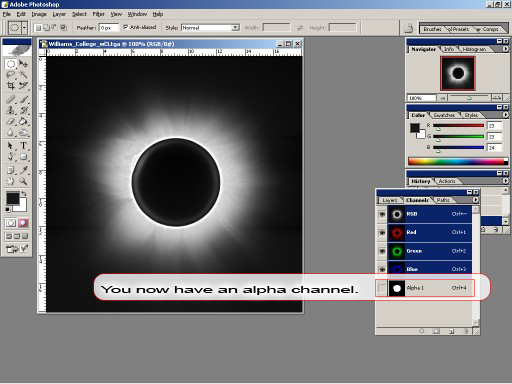Hide the Red channel eye icon
The image size is (512, 384).
pos(382,232)
